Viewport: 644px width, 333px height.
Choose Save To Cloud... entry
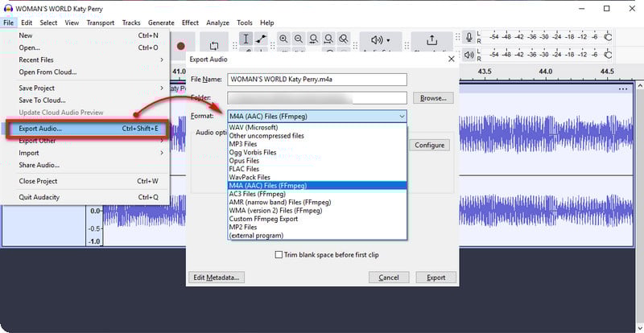click(x=85, y=101)
